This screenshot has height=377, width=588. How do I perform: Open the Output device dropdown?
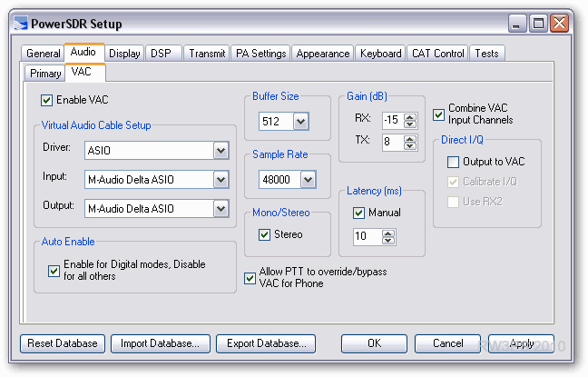220,208
